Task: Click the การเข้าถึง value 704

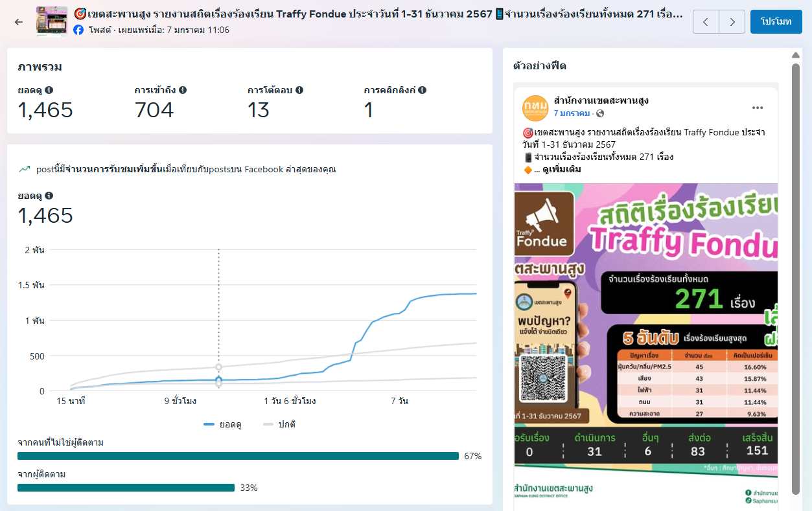Action: [x=154, y=110]
